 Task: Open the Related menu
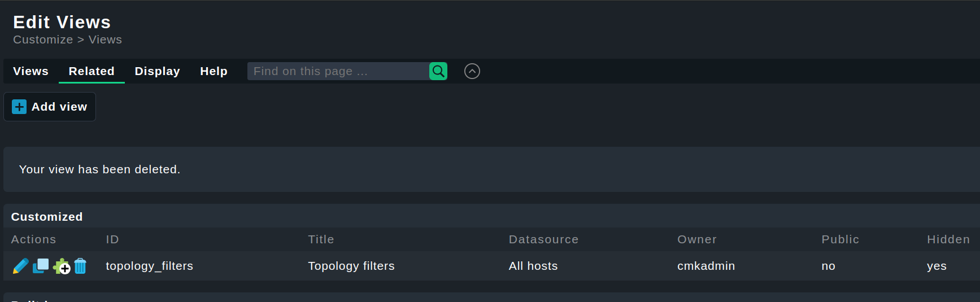92,71
